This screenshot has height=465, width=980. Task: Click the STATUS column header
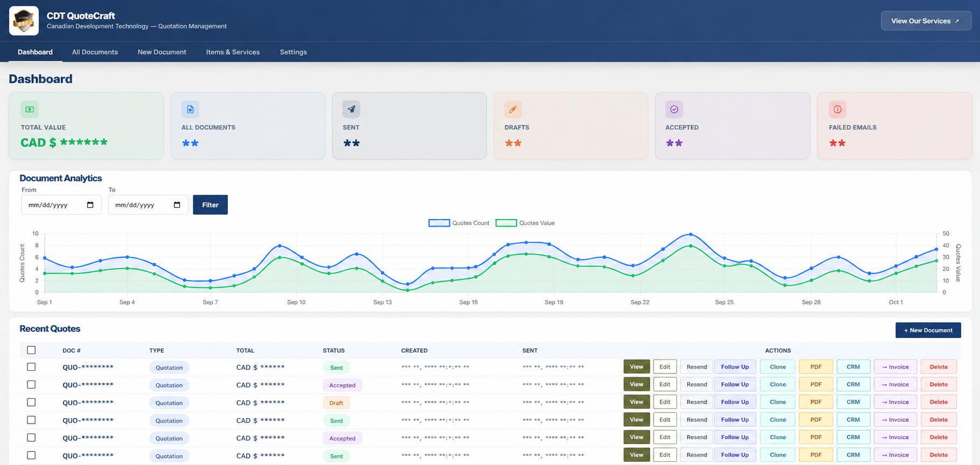(x=334, y=350)
